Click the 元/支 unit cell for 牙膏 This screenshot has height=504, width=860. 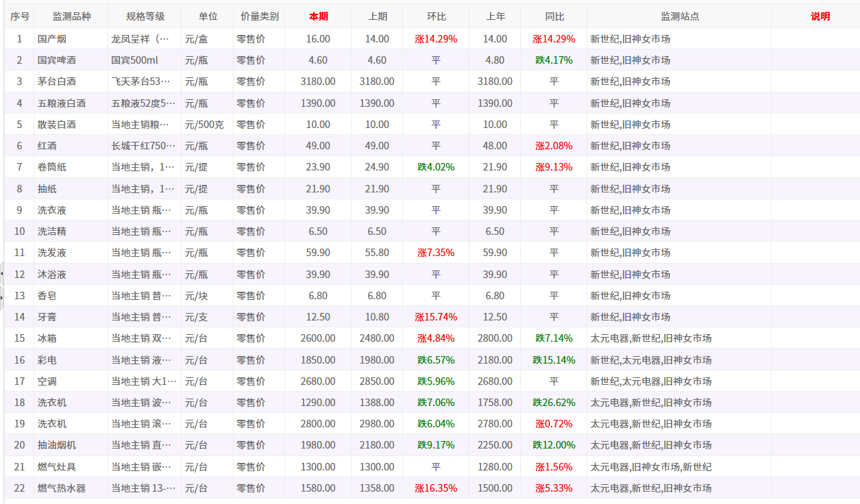208,317
